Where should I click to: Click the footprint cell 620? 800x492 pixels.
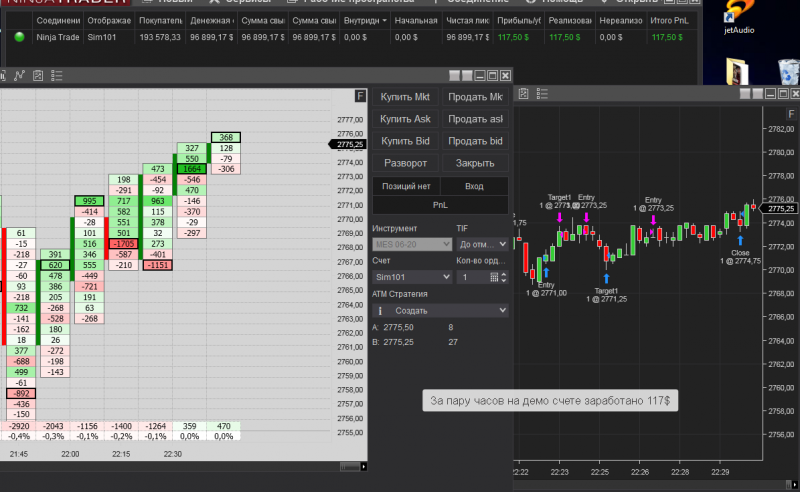[55, 265]
